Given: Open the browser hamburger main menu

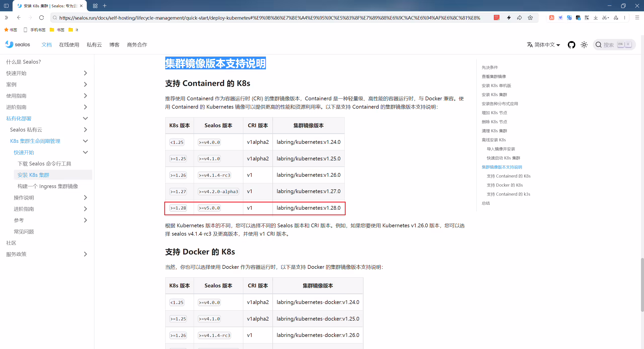Looking at the screenshot, I should [x=637, y=18].
